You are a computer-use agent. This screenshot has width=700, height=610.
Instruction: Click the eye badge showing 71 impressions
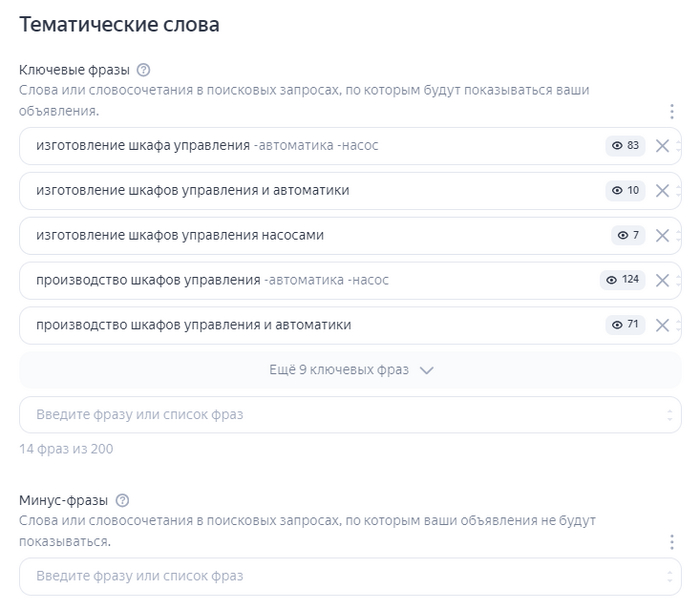click(x=625, y=325)
